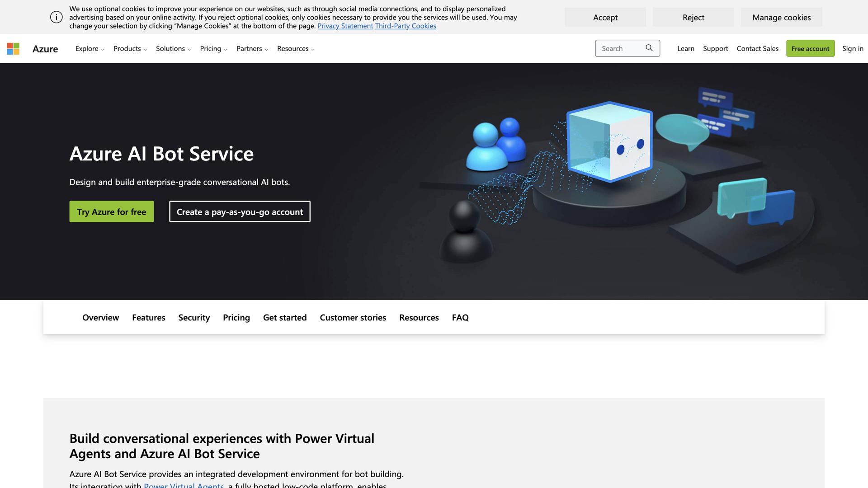Click the search magnifier icon
Screen dimensions: 868x488
click(649, 48)
